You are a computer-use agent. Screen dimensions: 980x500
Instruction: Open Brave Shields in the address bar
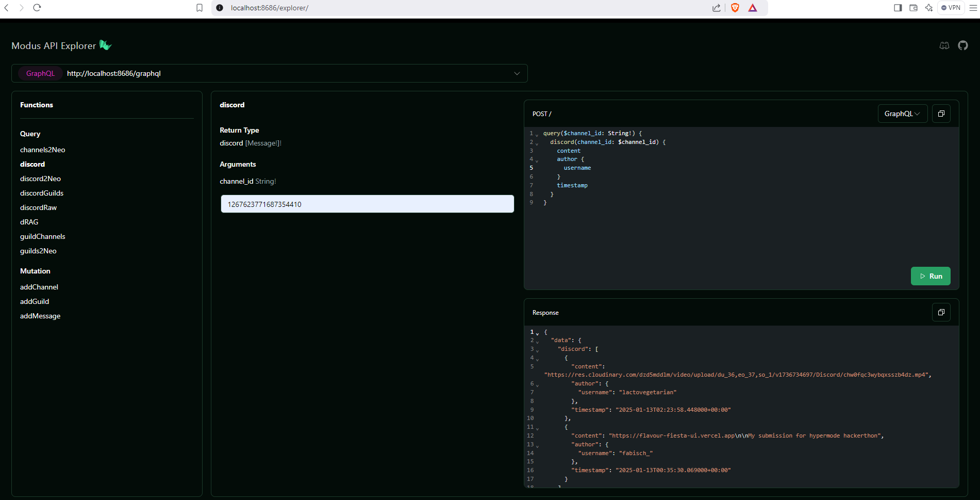(735, 8)
